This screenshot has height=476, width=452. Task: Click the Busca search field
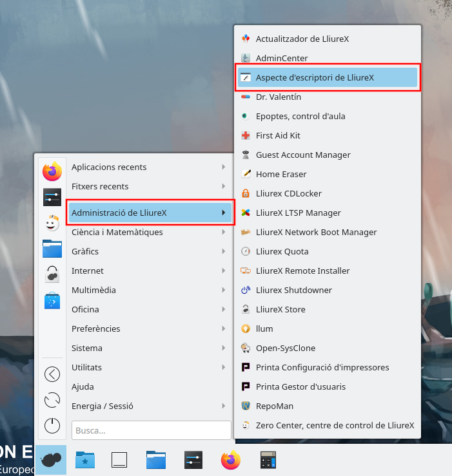click(151, 430)
